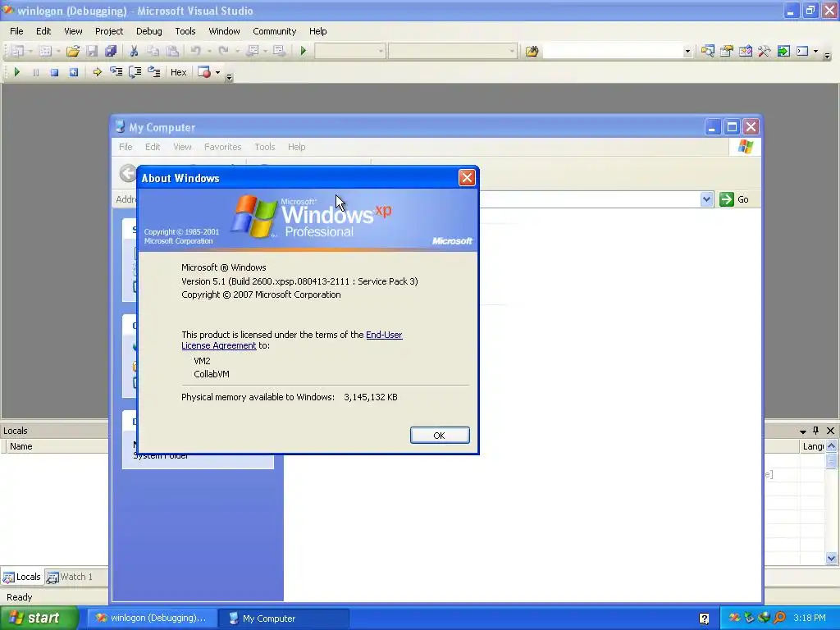Open the Breakpoints window icon
This screenshot has width=840, height=630.
tap(204, 72)
